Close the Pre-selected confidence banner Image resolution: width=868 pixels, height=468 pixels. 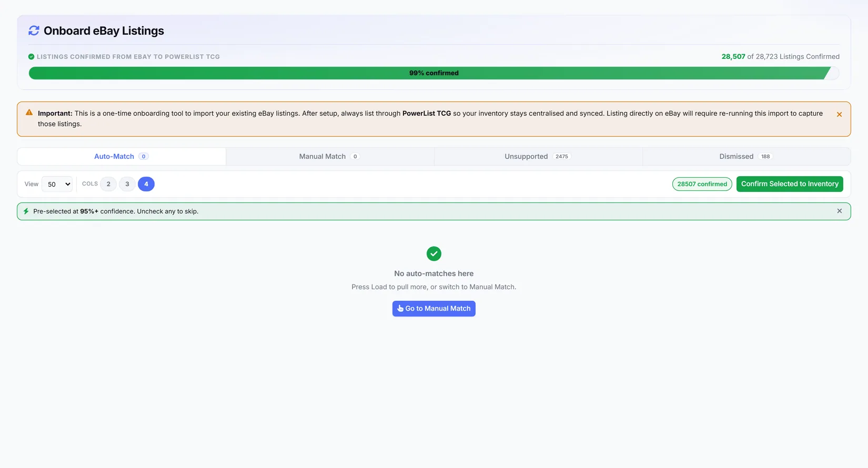pyautogui.click(x=840, y=211)
